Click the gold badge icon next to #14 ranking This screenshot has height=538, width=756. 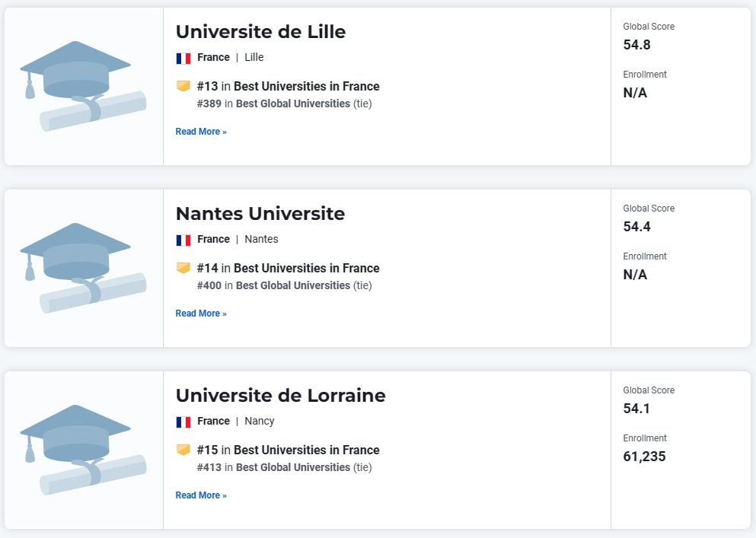pos(183,268)
